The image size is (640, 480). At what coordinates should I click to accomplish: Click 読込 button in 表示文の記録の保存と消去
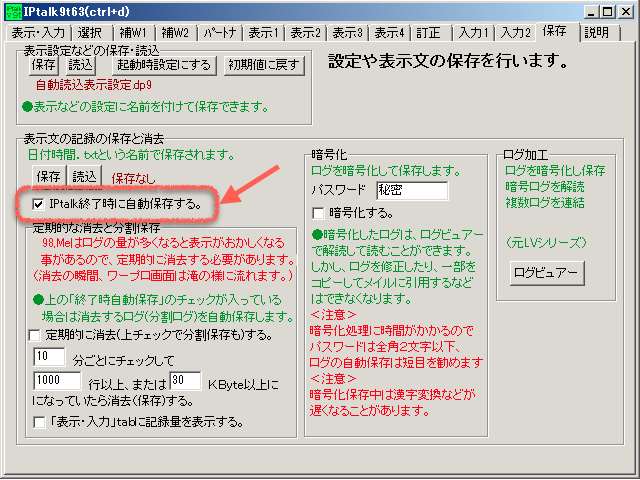84,177
